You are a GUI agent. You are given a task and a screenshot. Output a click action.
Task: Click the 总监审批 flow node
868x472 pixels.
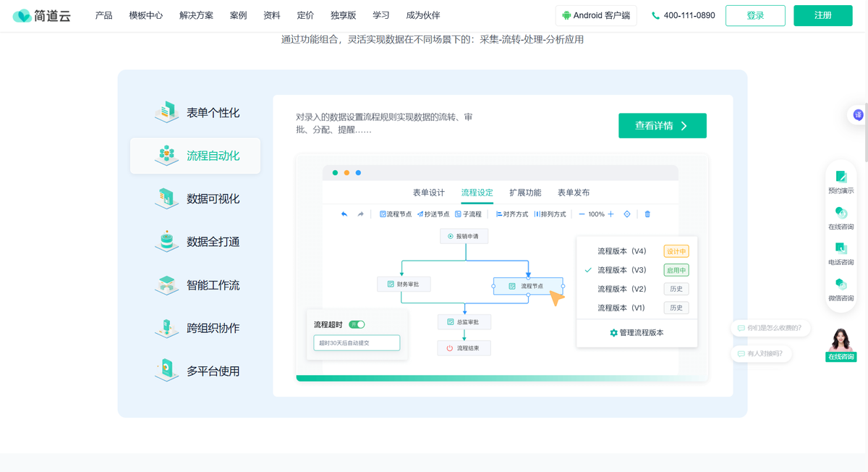464,321
